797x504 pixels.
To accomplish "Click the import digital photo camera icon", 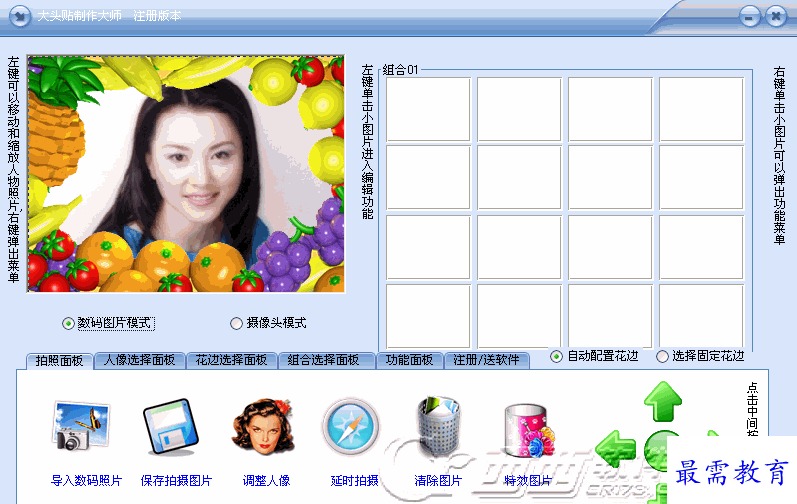I will point(81,426).
